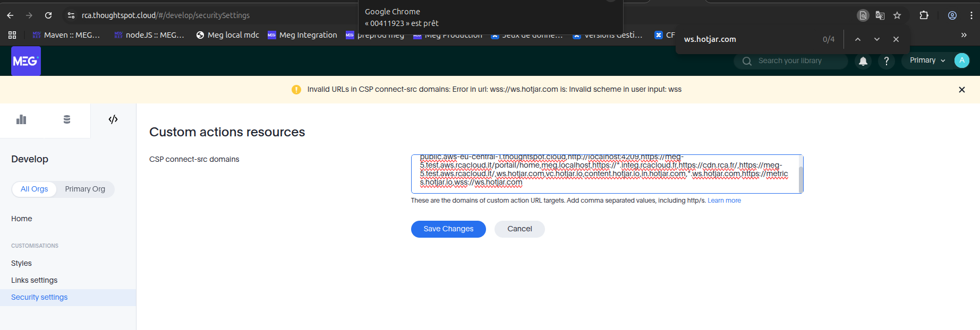Open Styles customisation
980x330 pixels.
point(21,263)
